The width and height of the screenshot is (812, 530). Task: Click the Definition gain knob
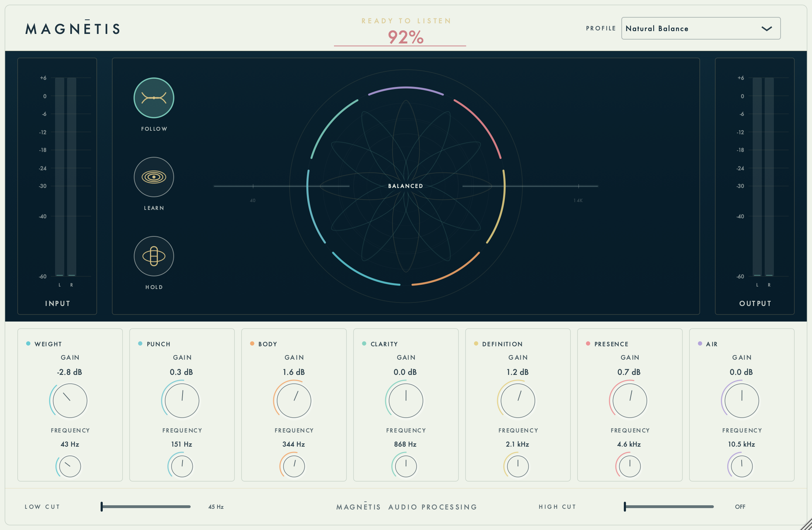pyautogui.click(x=518, y=401)
